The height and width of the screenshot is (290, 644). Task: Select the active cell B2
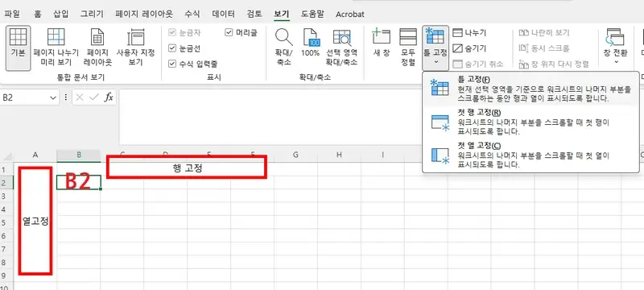[x=79, y=182]
